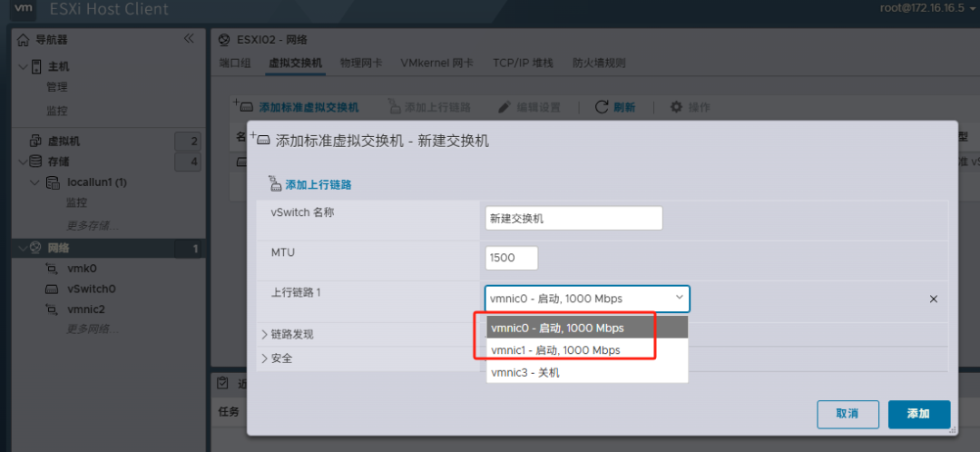Click the Actions gear icon

(x=676, y=107)
